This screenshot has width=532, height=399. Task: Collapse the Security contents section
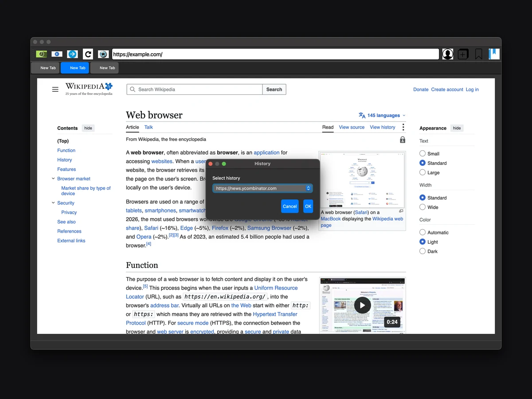click(53, 203)
